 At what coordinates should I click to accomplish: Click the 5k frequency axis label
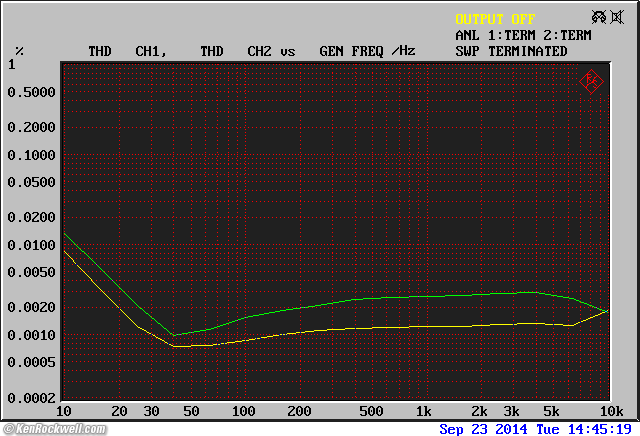tap(551, 411)
